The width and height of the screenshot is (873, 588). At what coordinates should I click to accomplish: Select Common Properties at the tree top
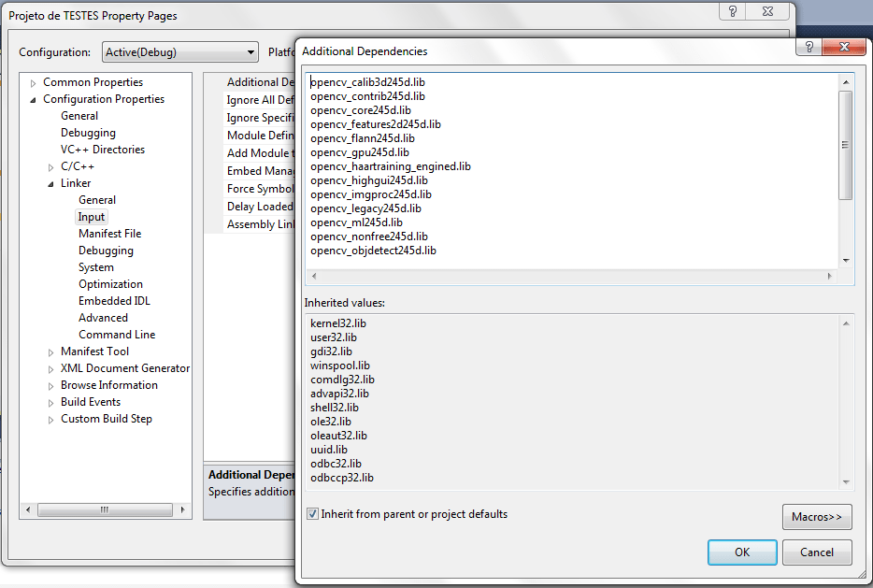coord(93,81)
